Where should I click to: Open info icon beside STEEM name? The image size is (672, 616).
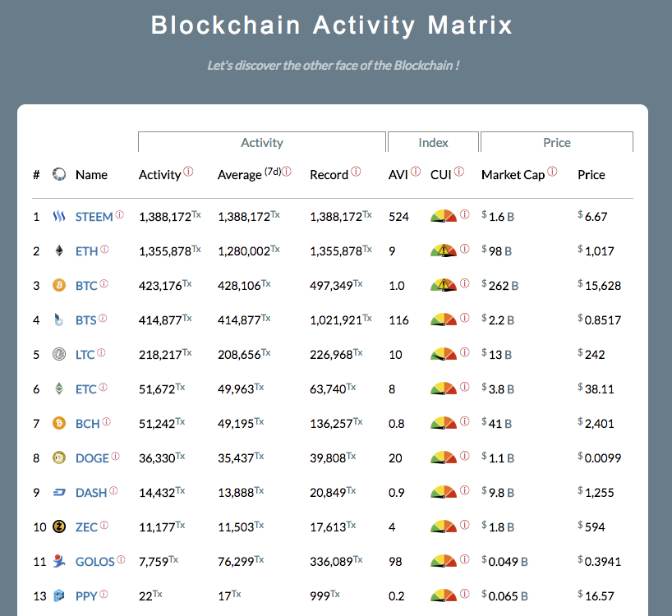[120, 214]
